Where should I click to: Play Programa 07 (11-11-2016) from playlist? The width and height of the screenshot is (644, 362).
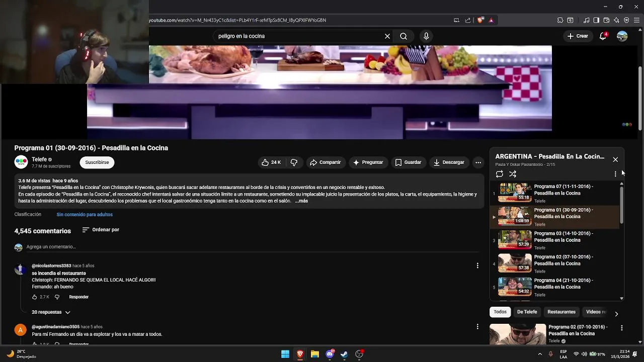tap(555, 193)
